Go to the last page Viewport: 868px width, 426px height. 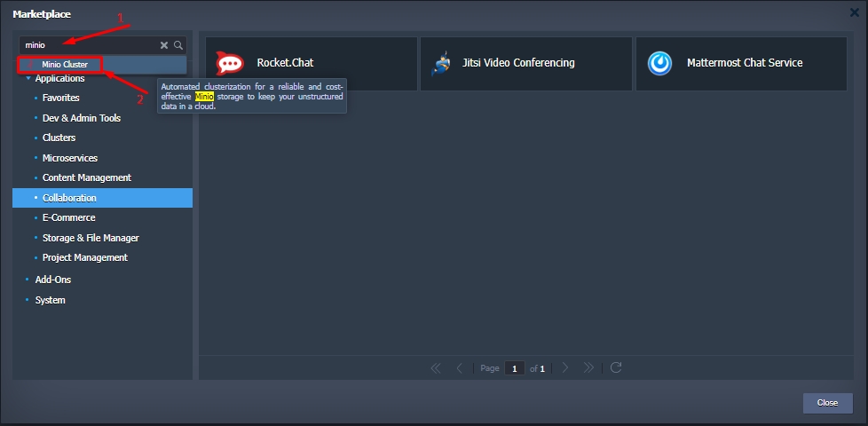[x=588, y=368]
